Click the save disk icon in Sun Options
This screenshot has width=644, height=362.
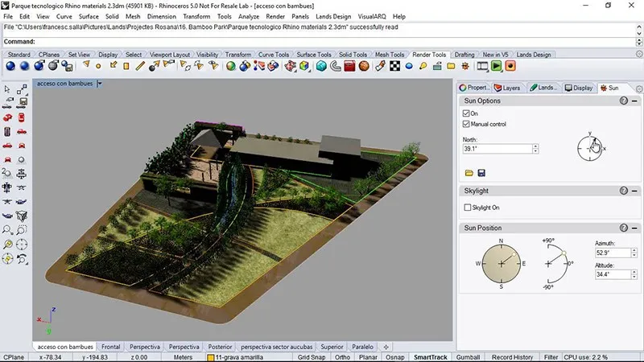[x=481, y=173]
